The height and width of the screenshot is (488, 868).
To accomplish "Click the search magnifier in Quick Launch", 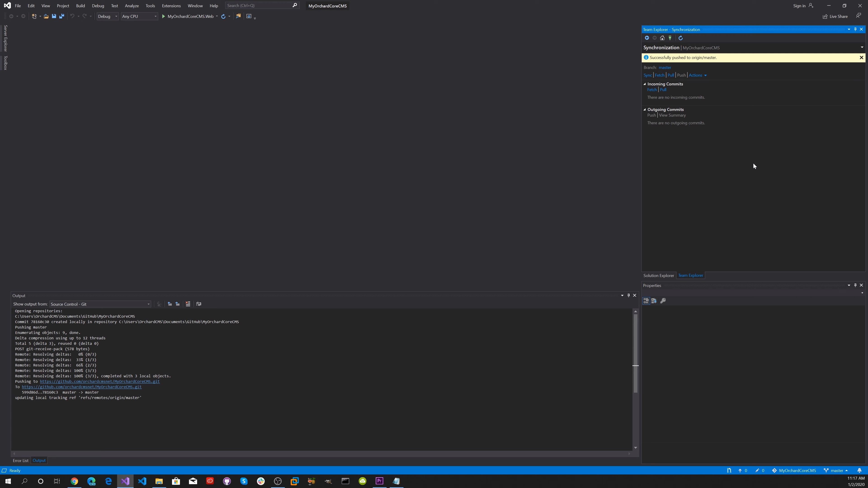I will click(x=295, y=5).
